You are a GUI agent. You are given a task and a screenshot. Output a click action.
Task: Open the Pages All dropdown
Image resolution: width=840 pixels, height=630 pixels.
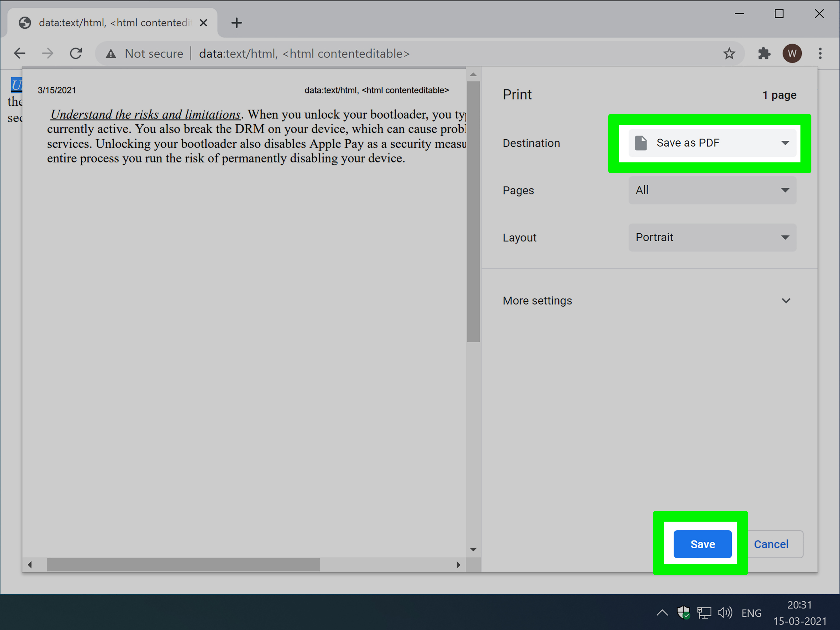pos(712,190)
